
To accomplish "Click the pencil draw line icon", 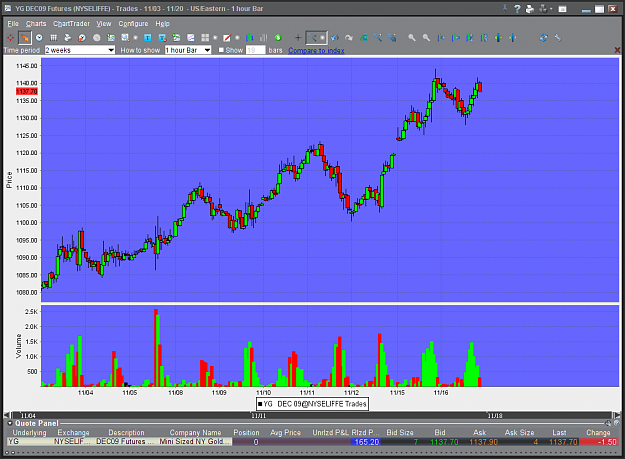I will tap(227, 37).
